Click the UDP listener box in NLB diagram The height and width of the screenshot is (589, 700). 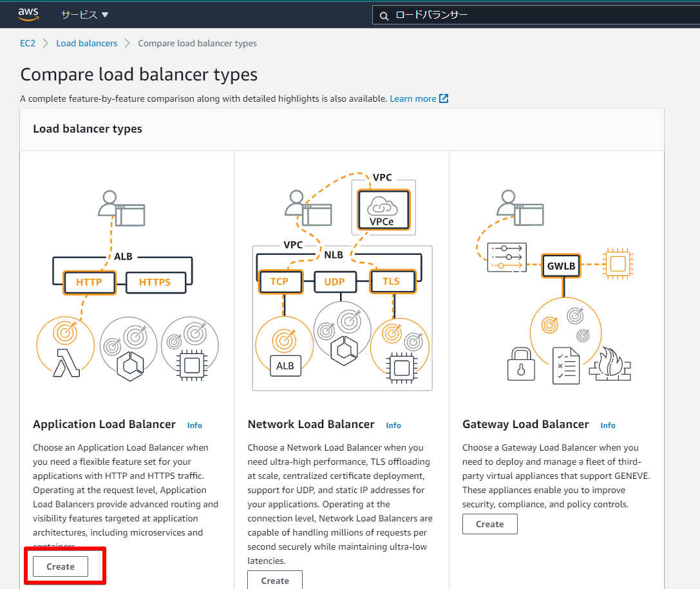coord(335,282)
